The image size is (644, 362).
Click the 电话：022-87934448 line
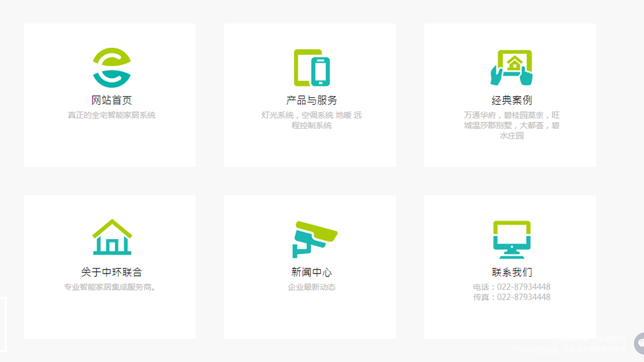click(x=512, y=287)
